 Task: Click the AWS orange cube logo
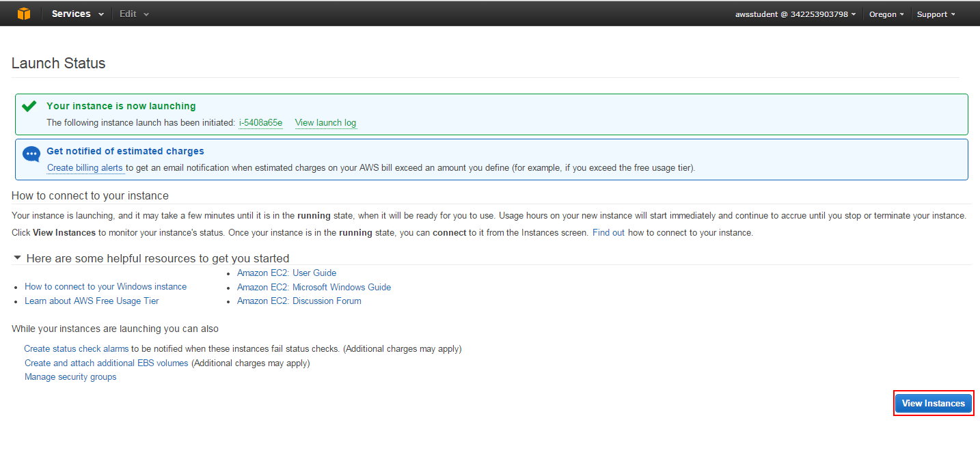pos(24,14)
